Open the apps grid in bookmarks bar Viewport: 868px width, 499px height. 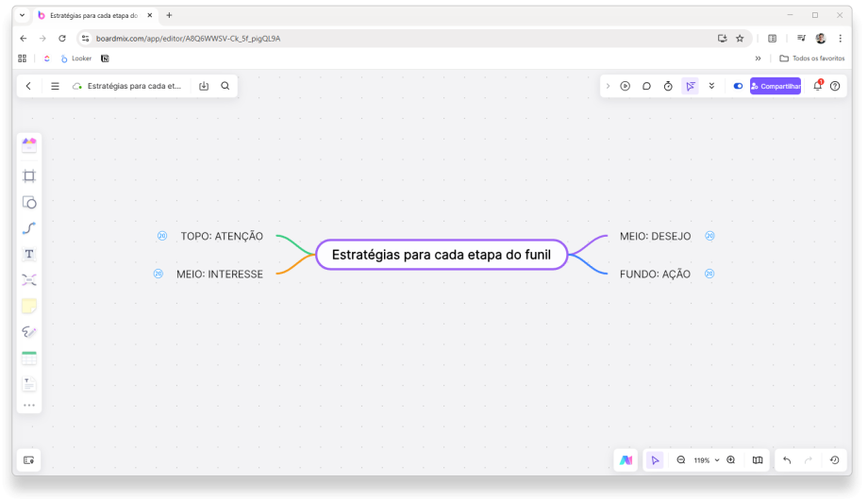click(22, 58)
